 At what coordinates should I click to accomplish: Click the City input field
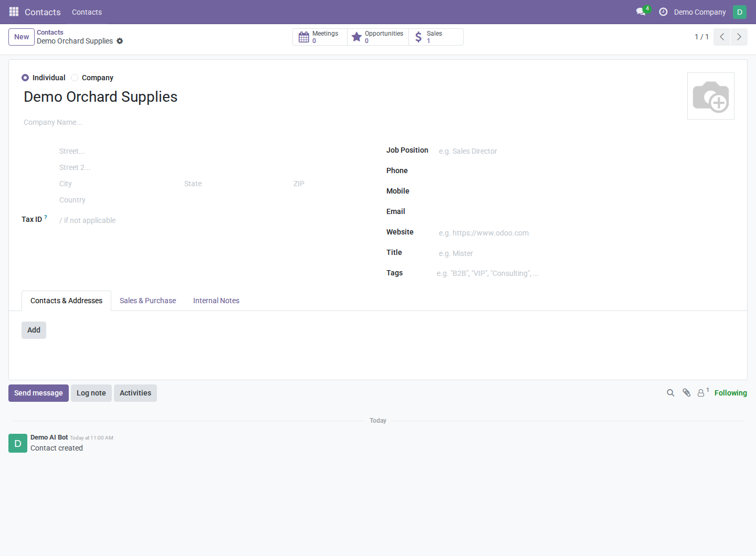click(119, 184)
